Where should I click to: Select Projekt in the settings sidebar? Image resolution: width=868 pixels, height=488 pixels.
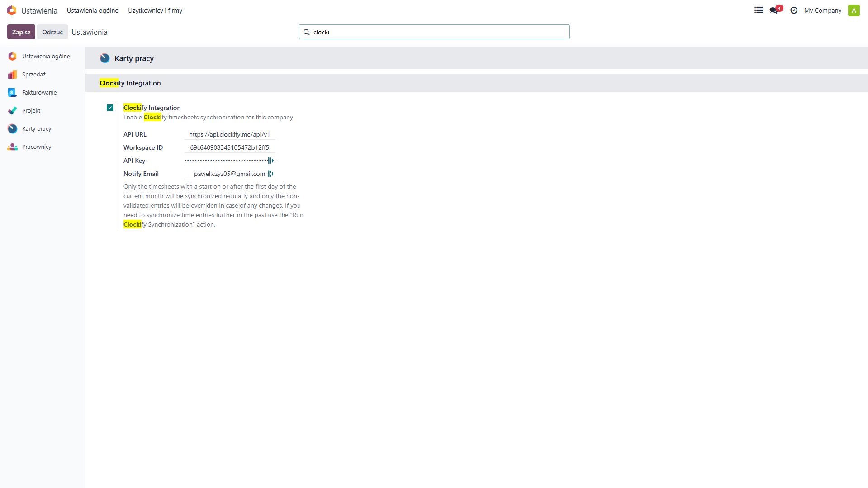31,111
